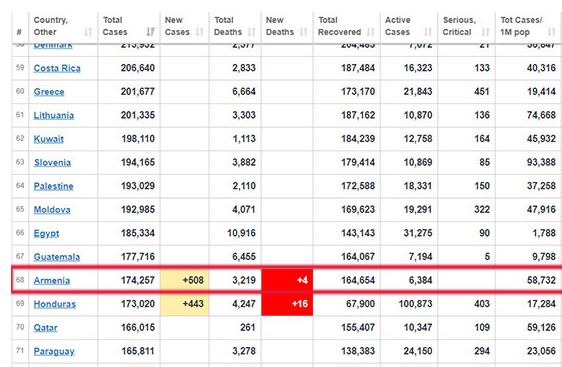Viewport: 562px width, 367px height.
Task: Select the Paraguay link
Action: [x=54, y=351]
